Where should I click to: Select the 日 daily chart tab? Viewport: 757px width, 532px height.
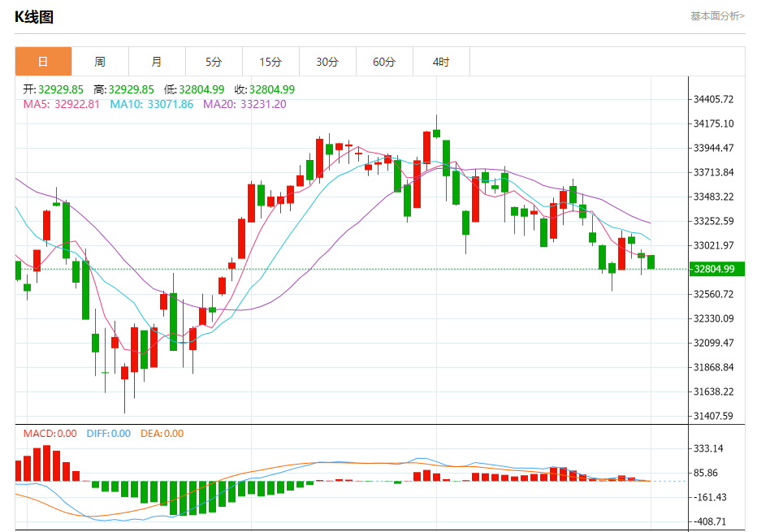(43, 61)
